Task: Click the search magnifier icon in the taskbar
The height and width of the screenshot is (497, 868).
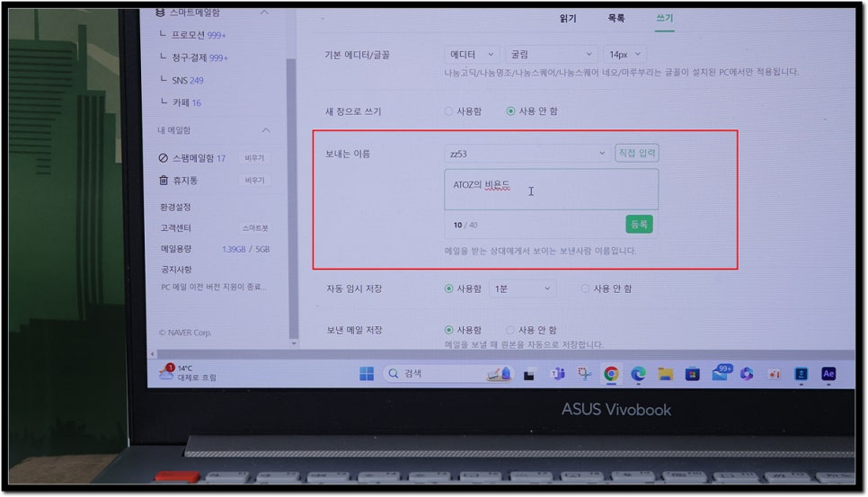Action: click(393, 374)
